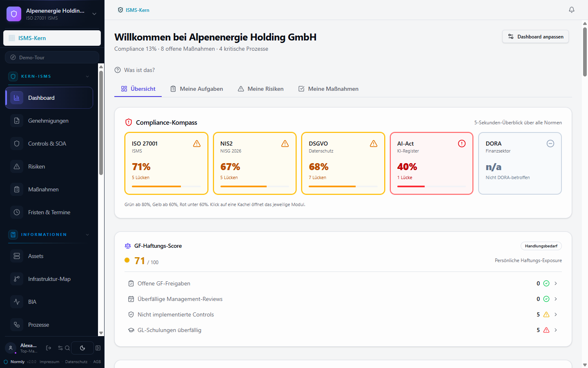The height and width of the screenshot is (368, 588).
Task: Click the Alpenenergie shield logo icon
Action: [x=14, y=14]
